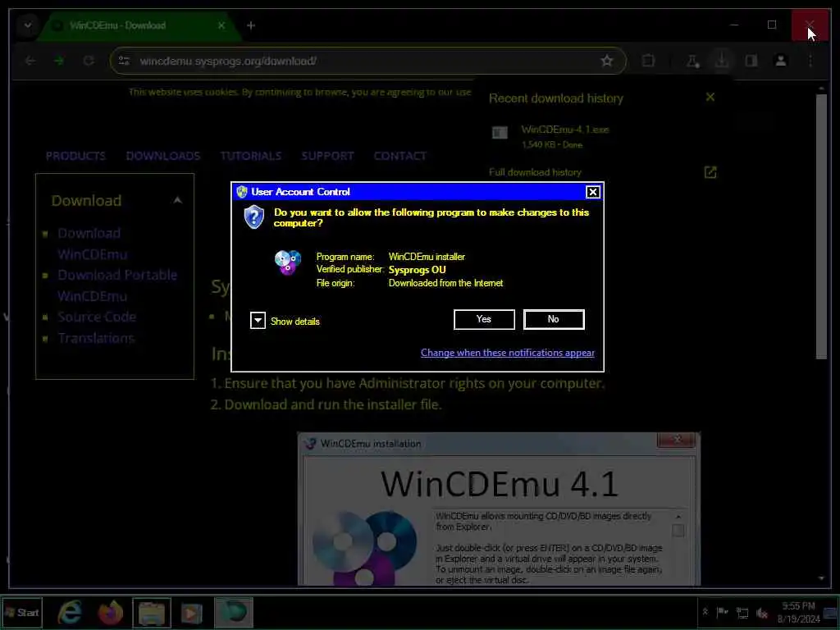Screen dimensions: 840x630
Task: Click the page vertical scrollbar thumb
Action: pyautogui.click(x=821, y=226)
